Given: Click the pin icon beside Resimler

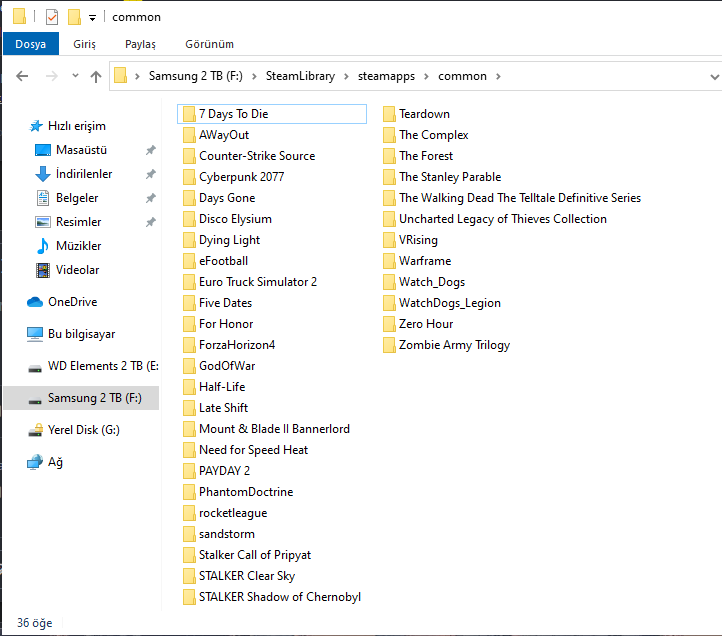Looking at the screenshot, I should coord(151,222).
